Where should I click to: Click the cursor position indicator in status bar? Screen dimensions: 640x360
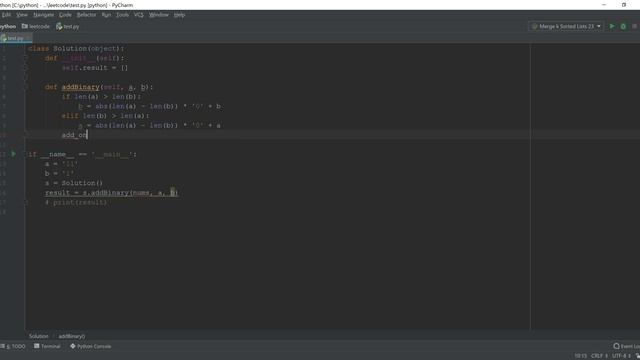coord(580,356)
